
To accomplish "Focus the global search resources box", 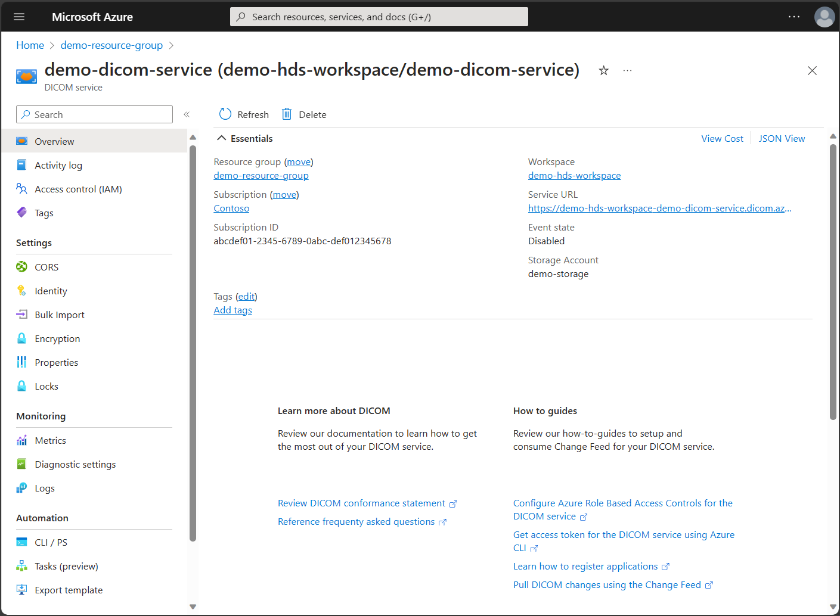I will tap(379, 17).
